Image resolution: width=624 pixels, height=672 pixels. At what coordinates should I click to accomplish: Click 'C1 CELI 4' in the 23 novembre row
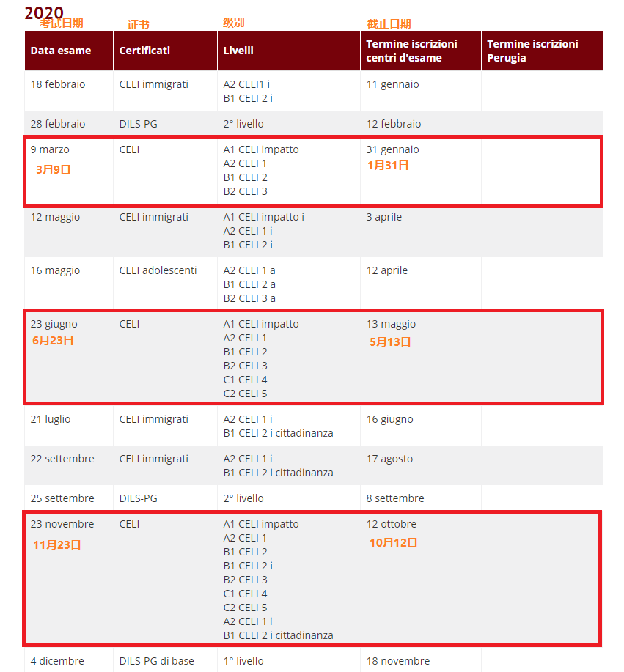pyautogui.click(x=245, y=594)
